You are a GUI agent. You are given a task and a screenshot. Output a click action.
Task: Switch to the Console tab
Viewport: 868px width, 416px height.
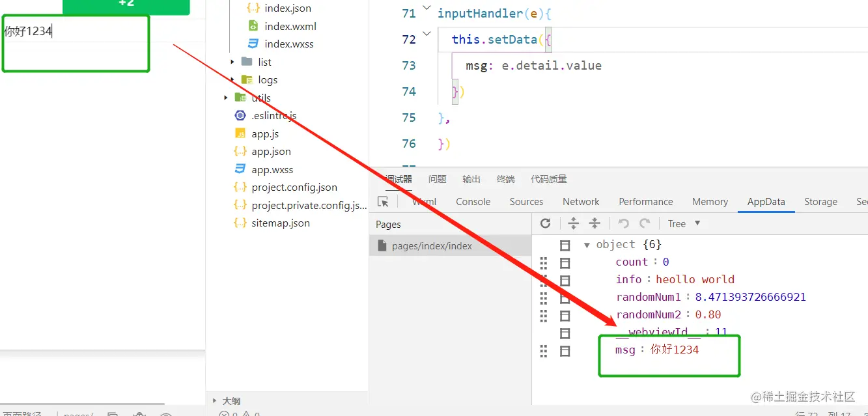click(473, 202)
